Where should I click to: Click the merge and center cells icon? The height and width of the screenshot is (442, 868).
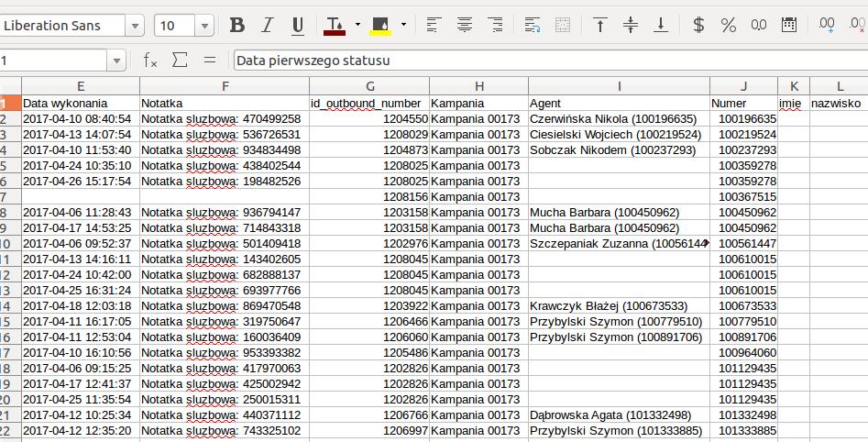click(563, 25)
